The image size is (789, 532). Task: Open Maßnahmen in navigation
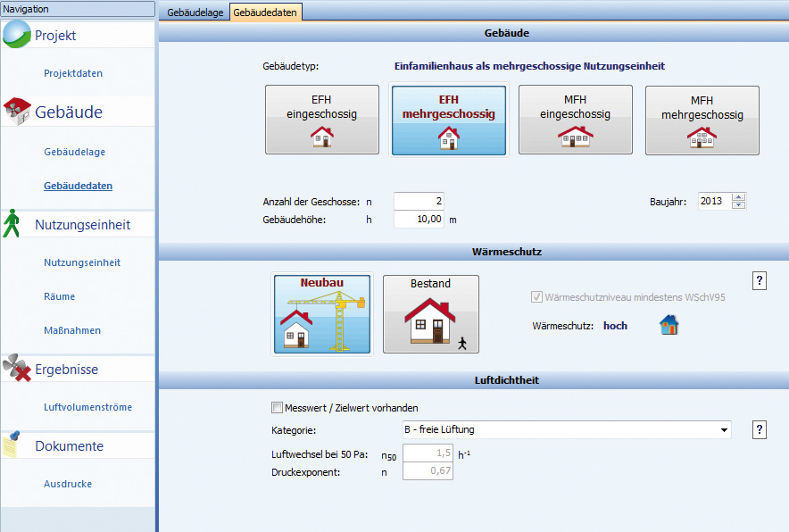click(x=72, y=330)
